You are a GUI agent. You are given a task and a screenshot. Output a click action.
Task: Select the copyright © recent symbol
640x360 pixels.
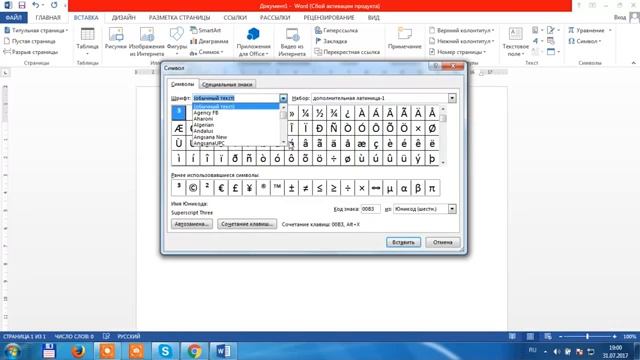193,188
